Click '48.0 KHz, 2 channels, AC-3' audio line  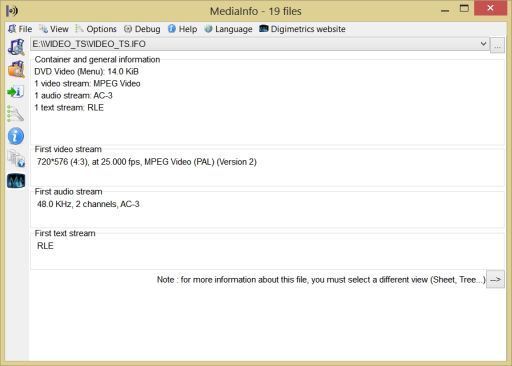[88, 204]
